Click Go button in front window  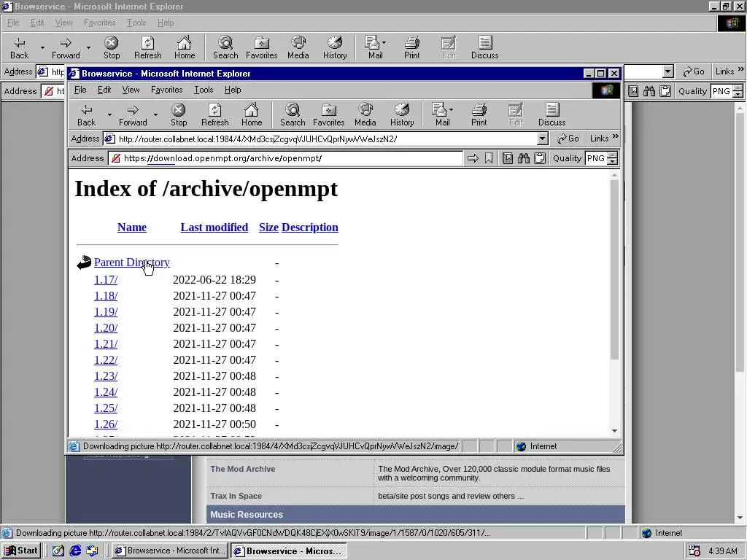pos(568,139)
